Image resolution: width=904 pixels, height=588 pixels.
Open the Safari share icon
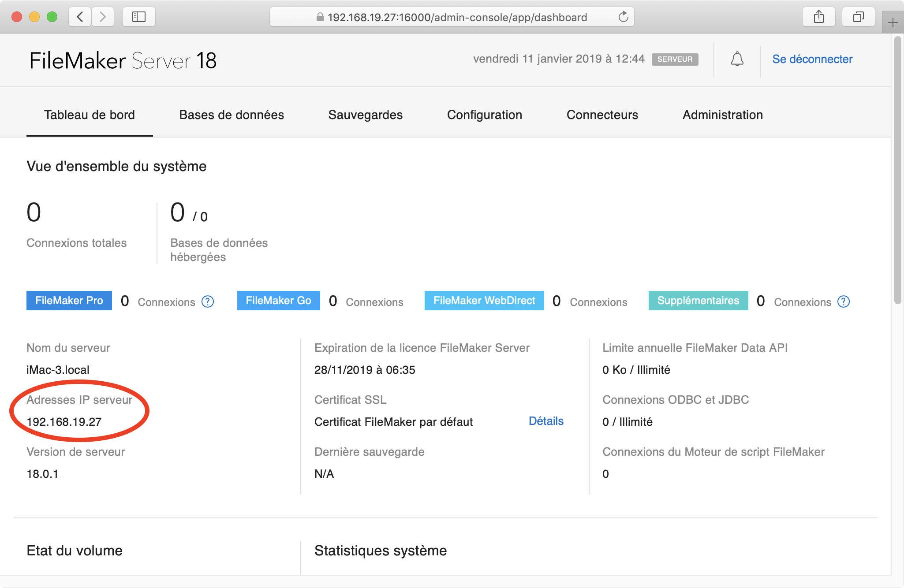tap(819, 17)
